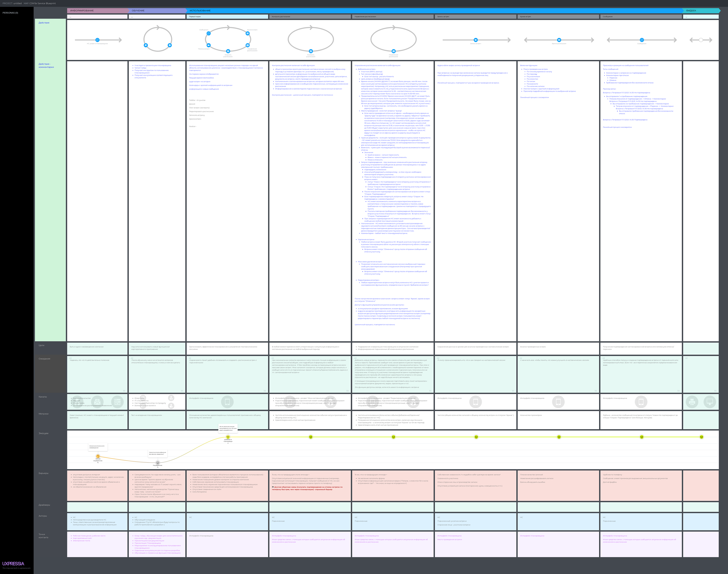Viewport: 728px width, 574px height.
Task: Click the Архив встреч icon in Первый экран loop
Action: [x=248, y=33]
